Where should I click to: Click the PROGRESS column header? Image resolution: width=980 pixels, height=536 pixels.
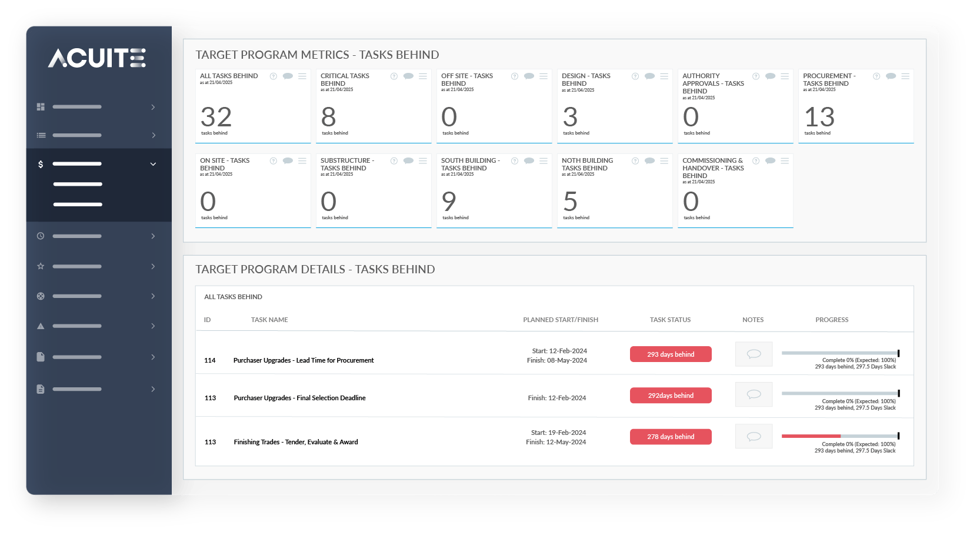point(832,320)
